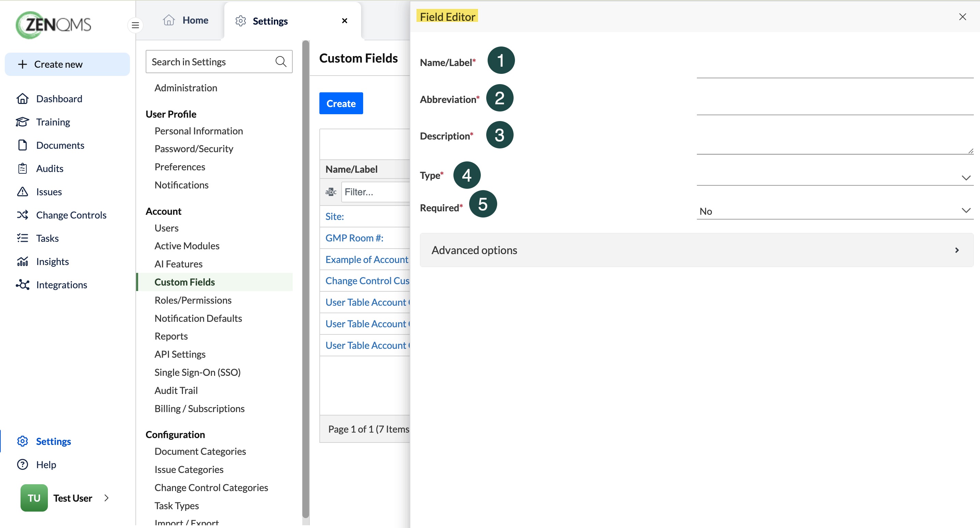Sort by Name/Label column header
The width and height of the screenshot is (980, 528).
(351, 169)
